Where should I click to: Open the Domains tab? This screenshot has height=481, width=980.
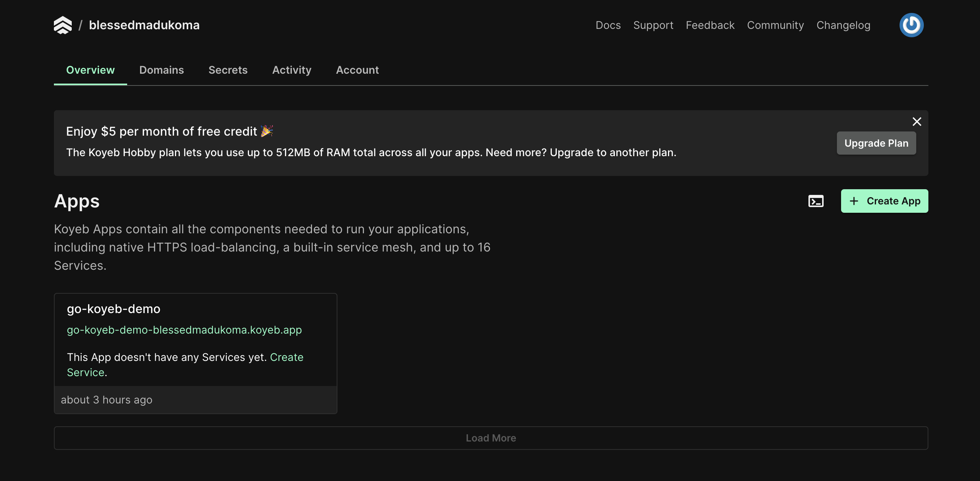click(161, 70)
